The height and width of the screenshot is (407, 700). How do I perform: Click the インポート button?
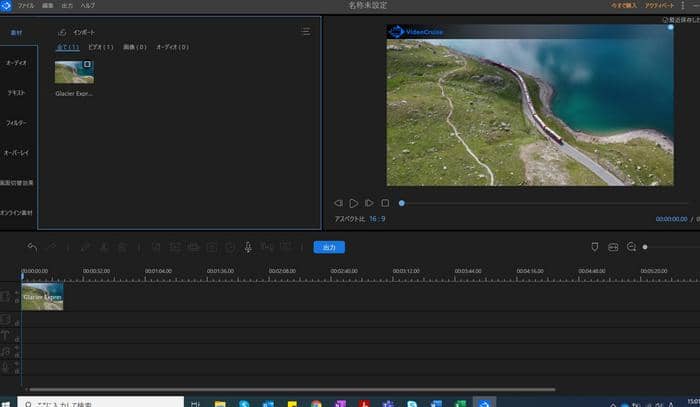(x=84, y=32)
